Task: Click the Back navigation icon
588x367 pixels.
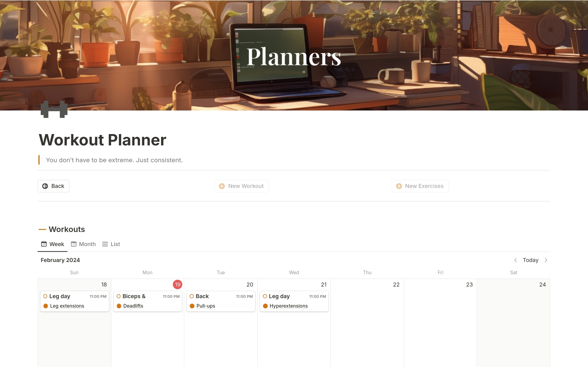Action: pyautogui.click(x=45, y=185)
